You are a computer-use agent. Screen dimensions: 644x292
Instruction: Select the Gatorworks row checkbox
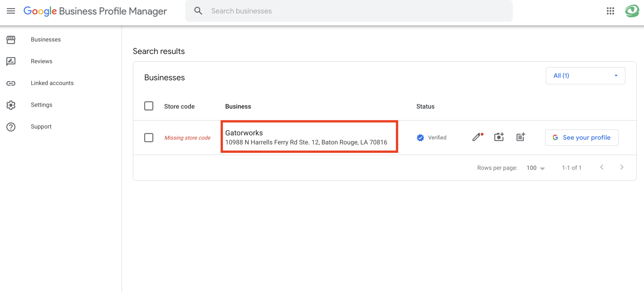click(149, 137)
